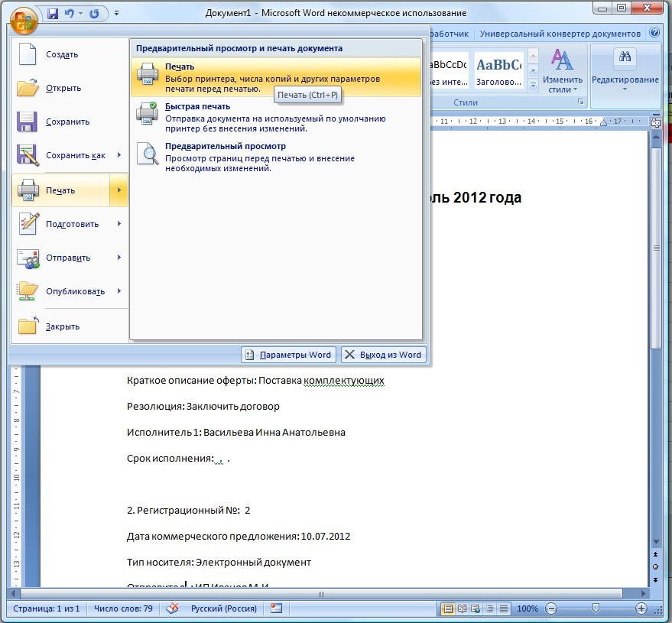The width and height of the screenshot is (672, 623).
Task: Click vertical scrollbar down arrow
Action: (656, 543)
